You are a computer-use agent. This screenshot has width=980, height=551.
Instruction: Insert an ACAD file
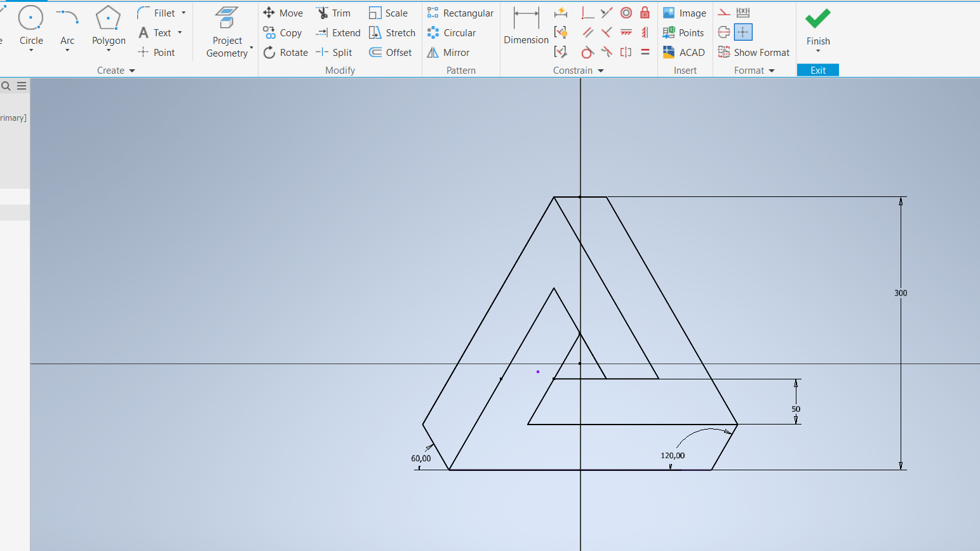tap(684, 52)
